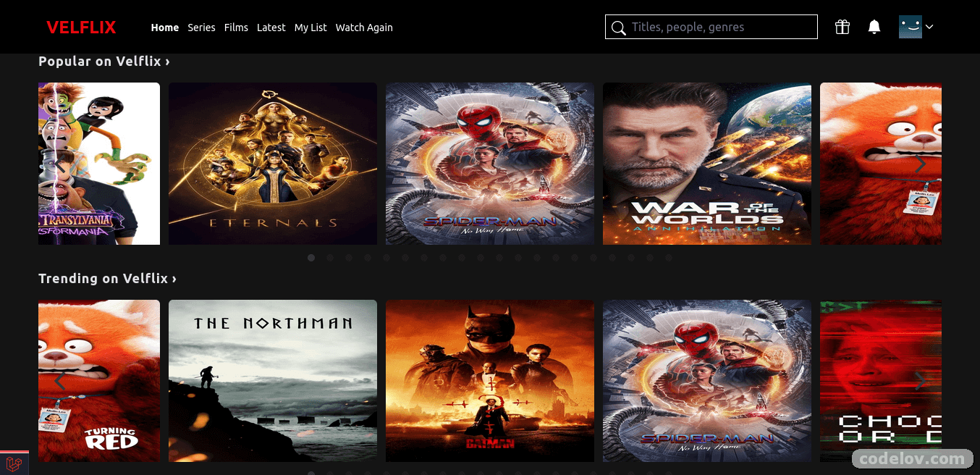Go to Watch Again
This screenshot has height=475, width=980.
[364, 28]
